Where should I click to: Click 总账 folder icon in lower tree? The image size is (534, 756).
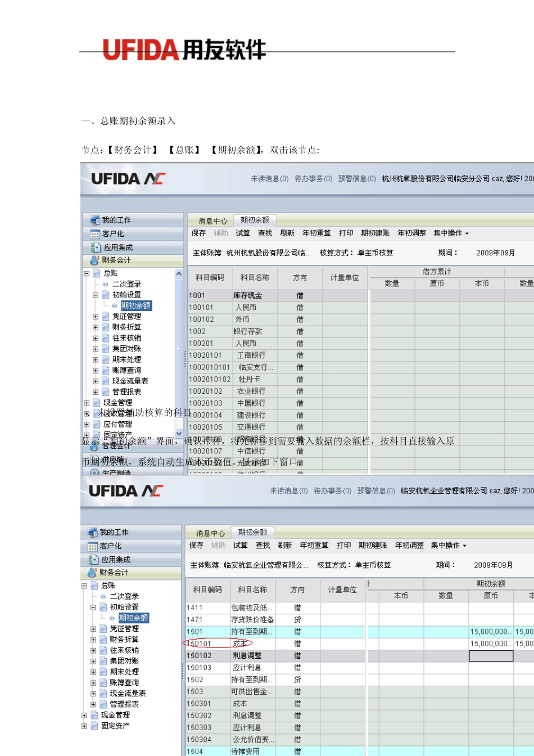click(94, 586)
